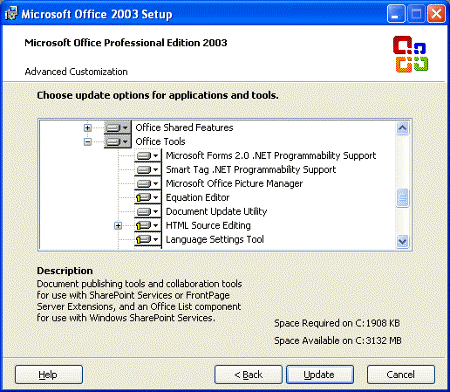
Task: Expand the HTML Source Editing node
Action: pos(118,226)
